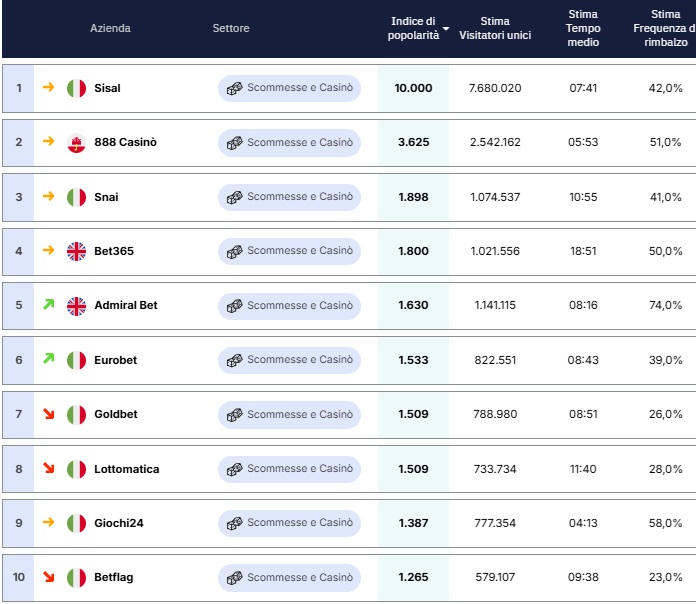This screenshot has width=696, height=604.
Task: Toggle sort arrow beside Indice di popolarità
Action: pos(446,29)
